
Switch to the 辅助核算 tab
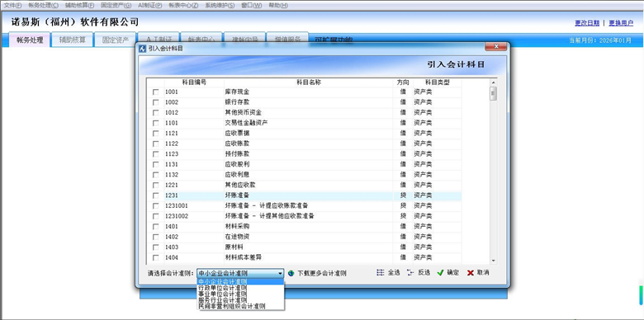click(x=73, y=40)
